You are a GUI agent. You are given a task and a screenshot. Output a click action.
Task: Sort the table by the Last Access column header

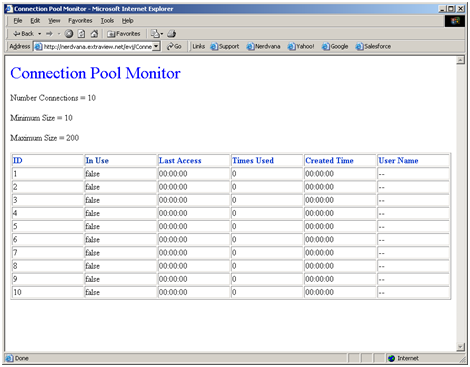click(180, 161)
